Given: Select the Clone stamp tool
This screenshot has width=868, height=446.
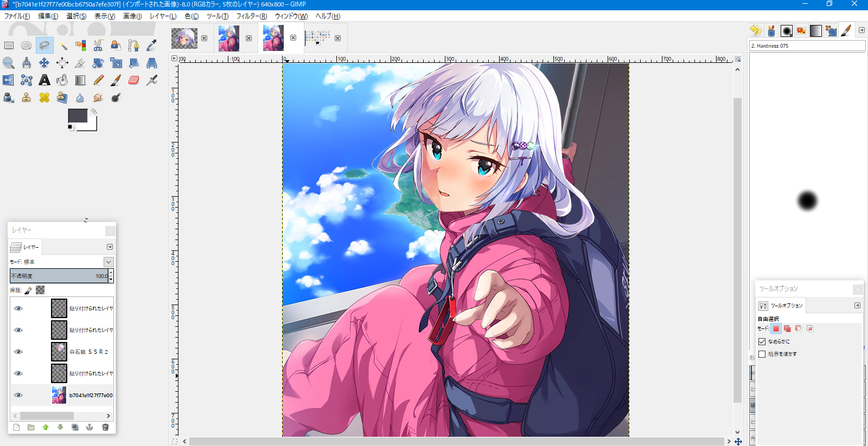Looking at the screenshot, I should coord(27,98).
